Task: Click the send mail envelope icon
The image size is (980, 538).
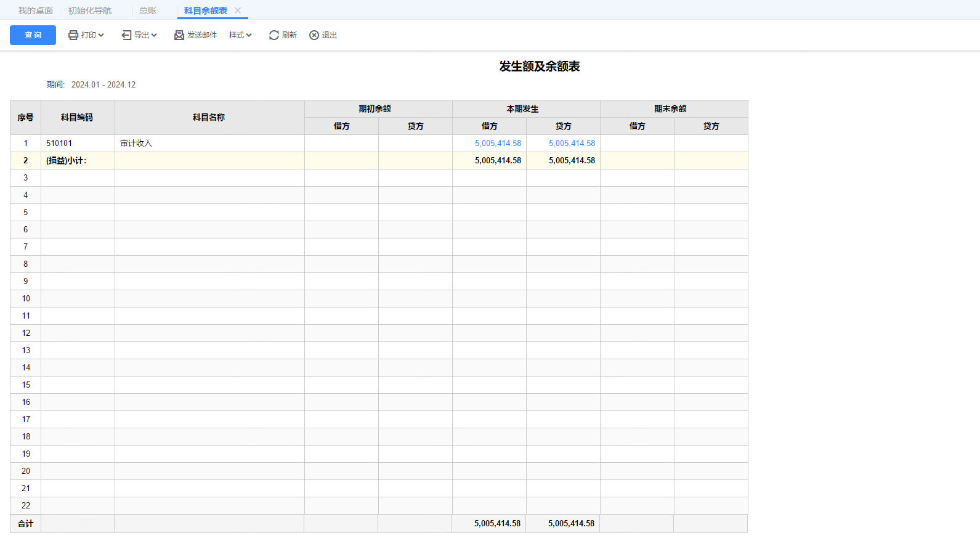Action: click(x=179, y=35)
